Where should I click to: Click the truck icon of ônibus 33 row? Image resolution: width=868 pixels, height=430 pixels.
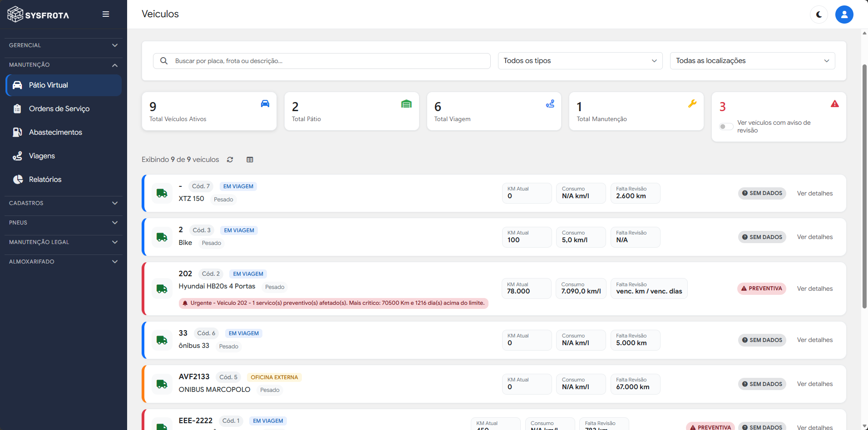point(162,340)
